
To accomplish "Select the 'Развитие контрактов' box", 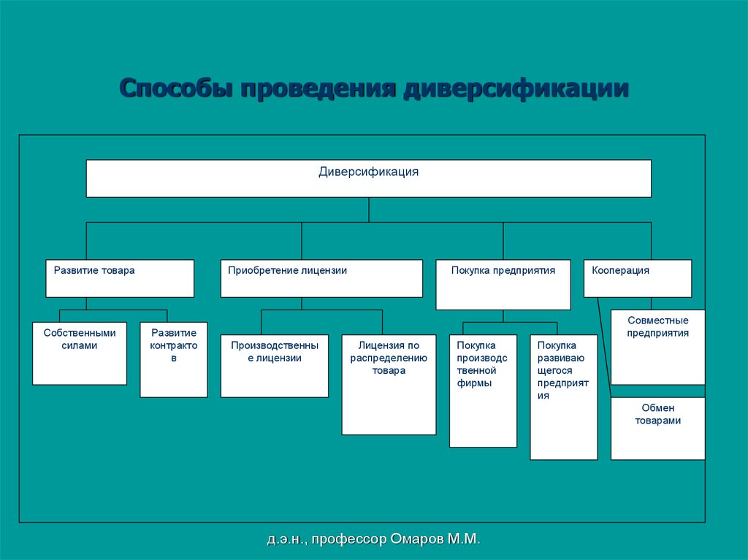I will coord(174,360).
